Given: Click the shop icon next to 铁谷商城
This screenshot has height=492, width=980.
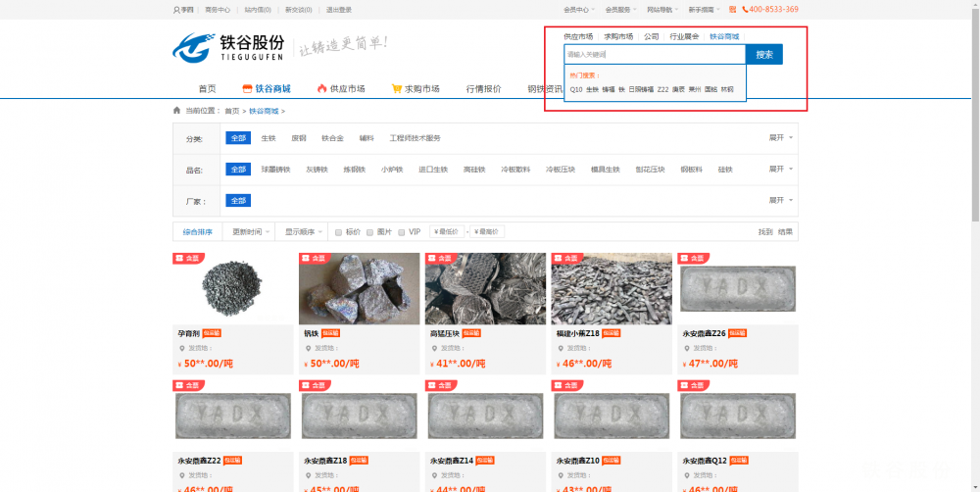Looking at the screenshot, I should [x=248, y=88].
